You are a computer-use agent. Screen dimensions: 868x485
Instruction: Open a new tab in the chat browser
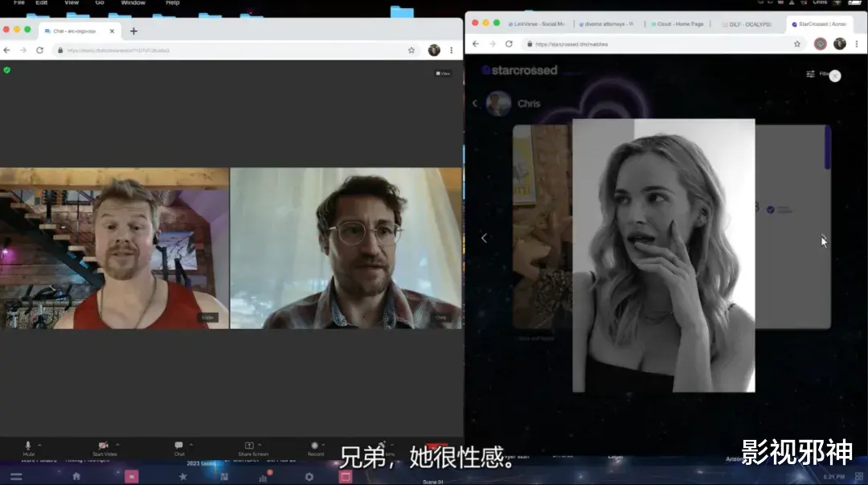(133, 31)
